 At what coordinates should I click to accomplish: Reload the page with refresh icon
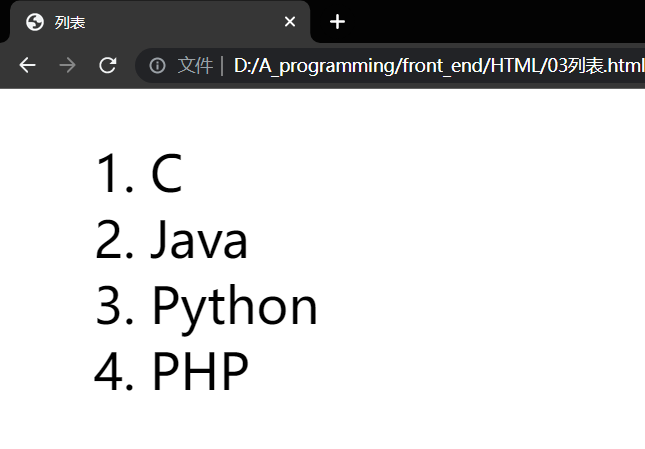click(x=108, y=65)
